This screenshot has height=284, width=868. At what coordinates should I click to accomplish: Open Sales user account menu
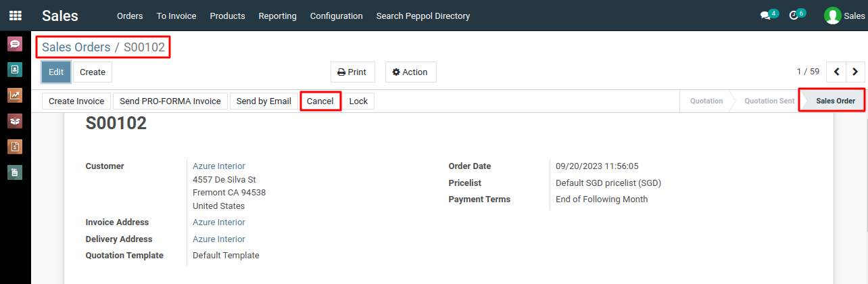tap(844, 16)
